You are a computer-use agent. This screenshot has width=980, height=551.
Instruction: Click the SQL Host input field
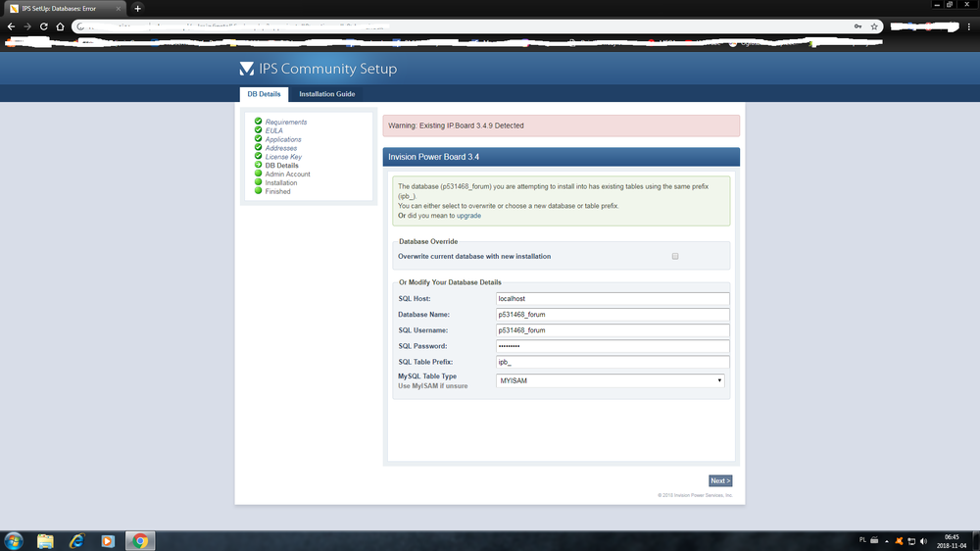coord(612,299)
